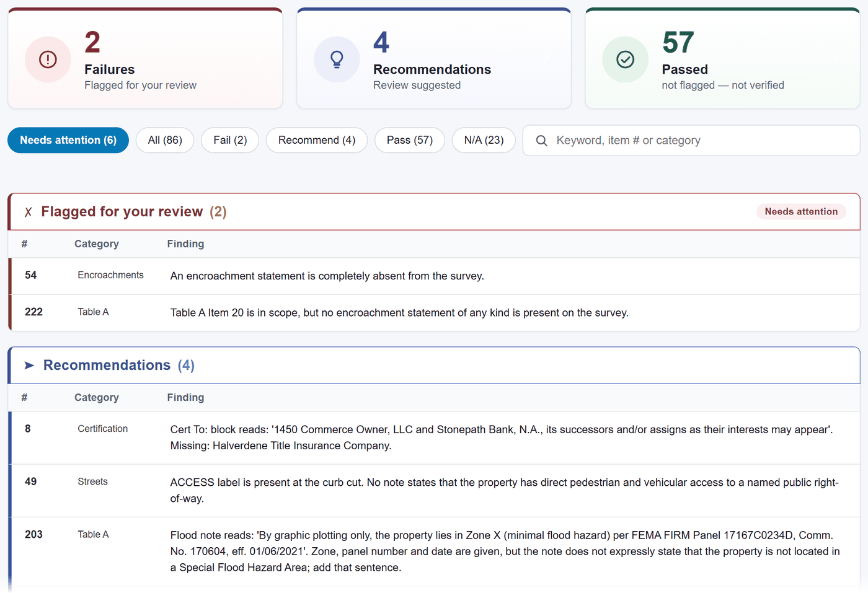
Task: Filter by Recommend (4)
Action: (317, 140)
